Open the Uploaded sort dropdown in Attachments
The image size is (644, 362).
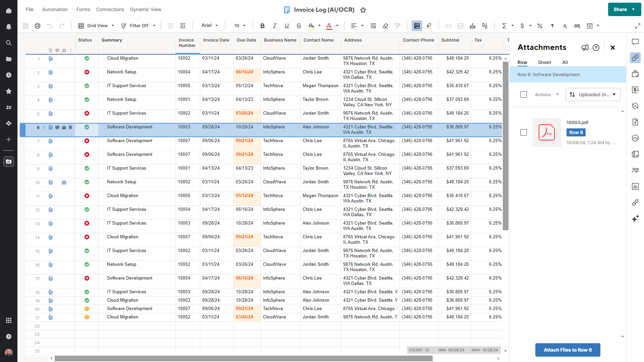593,94
